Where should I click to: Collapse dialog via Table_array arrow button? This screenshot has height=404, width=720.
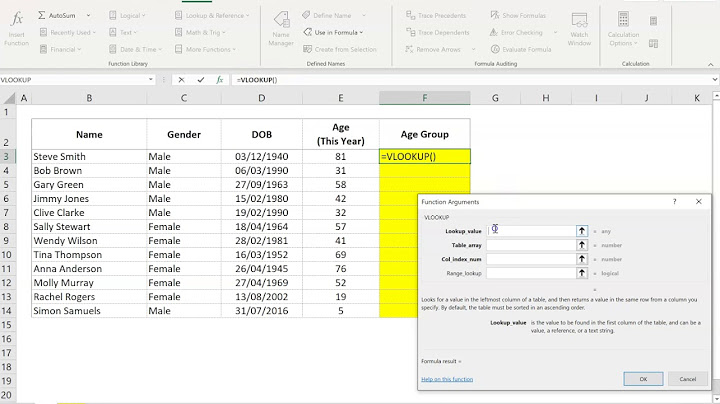(582, 245)
